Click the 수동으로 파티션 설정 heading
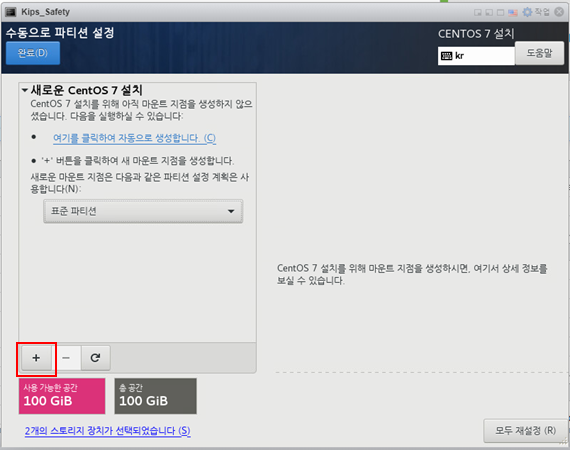The image size is (570, 450). click(x=60, y=33)
